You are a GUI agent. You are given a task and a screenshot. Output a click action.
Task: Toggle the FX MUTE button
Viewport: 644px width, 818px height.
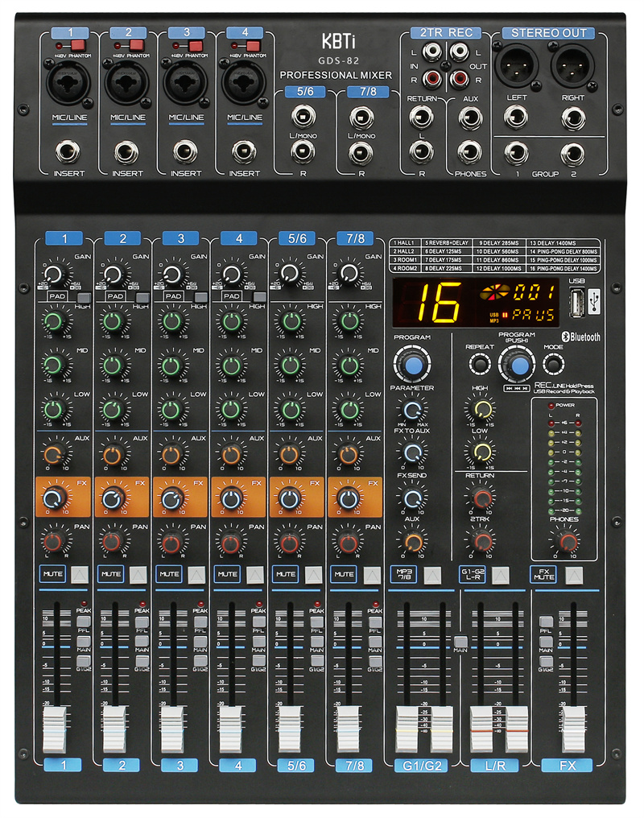pyautogui.click(x=574, y=576)
